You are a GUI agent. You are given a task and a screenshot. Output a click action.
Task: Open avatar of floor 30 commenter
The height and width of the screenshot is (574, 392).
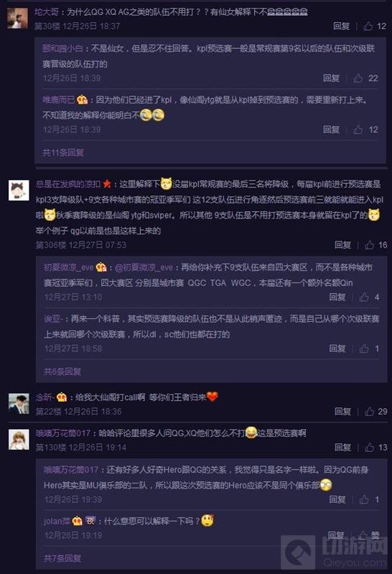pyautogui.click(x=17, y=18)
